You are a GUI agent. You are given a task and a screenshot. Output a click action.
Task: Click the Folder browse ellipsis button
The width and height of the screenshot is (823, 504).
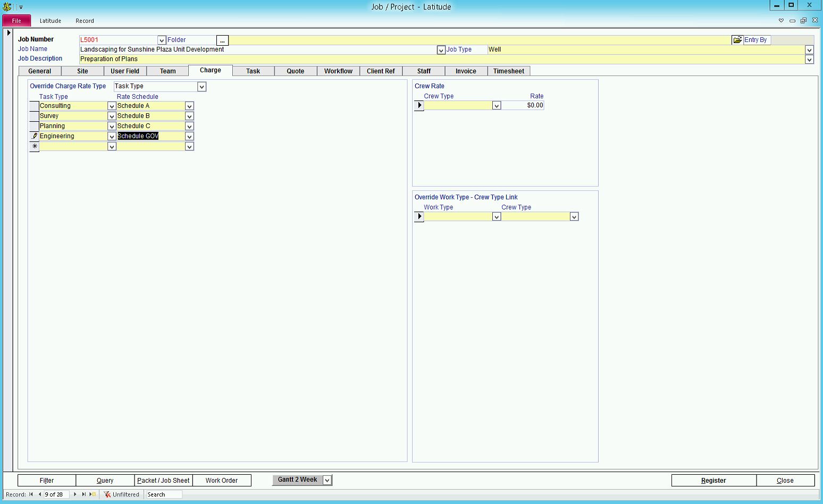[x=222, y=40]
